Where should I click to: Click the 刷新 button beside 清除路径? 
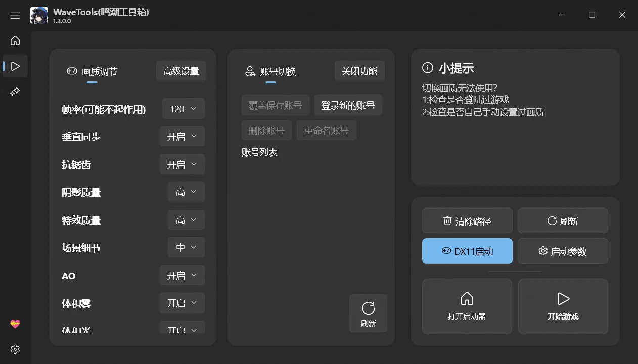coord(563,221)
